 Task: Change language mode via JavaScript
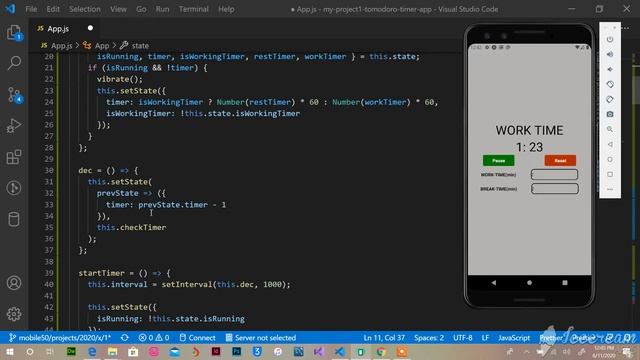click(514, 338)
